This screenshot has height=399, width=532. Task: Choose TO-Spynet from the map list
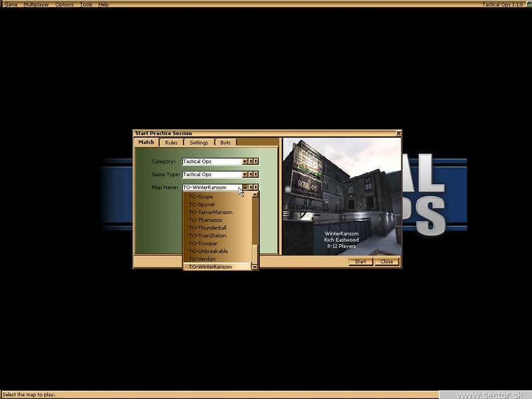coord(218,205)
